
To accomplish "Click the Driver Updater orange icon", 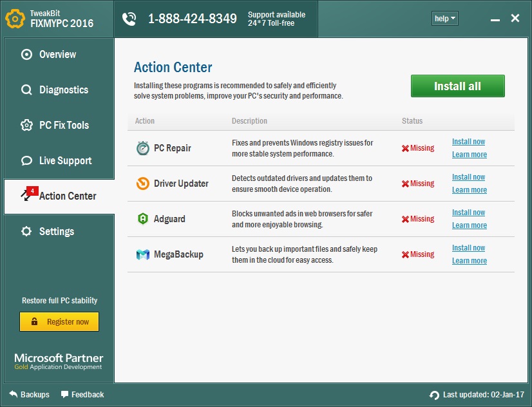I will pyautogui.click(x=142, y=184).
